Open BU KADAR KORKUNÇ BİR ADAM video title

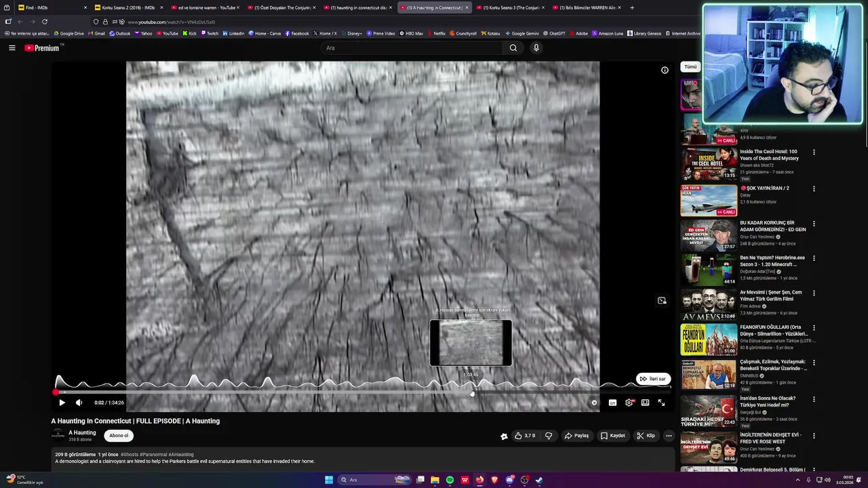(x=772, y=226)
